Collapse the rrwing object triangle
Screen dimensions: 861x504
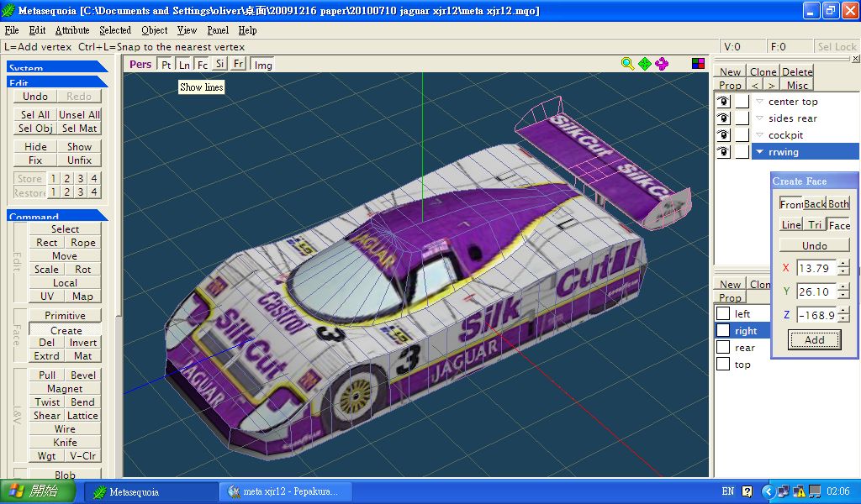click(x=759, y=152)
